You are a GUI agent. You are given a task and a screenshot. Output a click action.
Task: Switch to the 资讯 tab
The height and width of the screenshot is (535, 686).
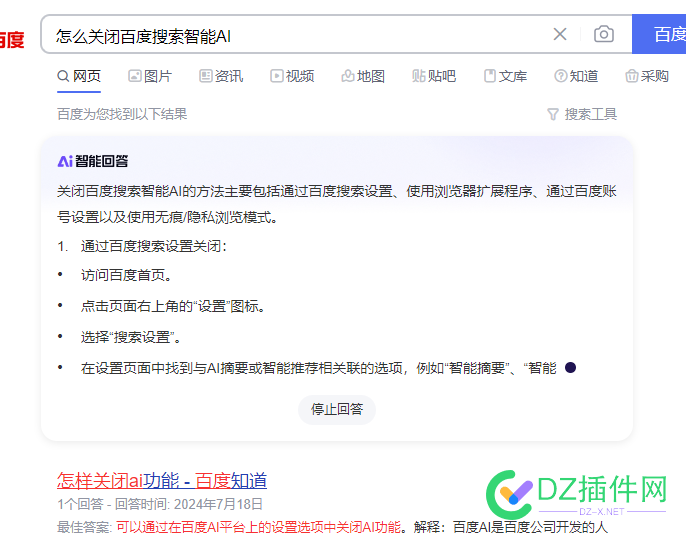pyautogui.click(x=221, y=76)
